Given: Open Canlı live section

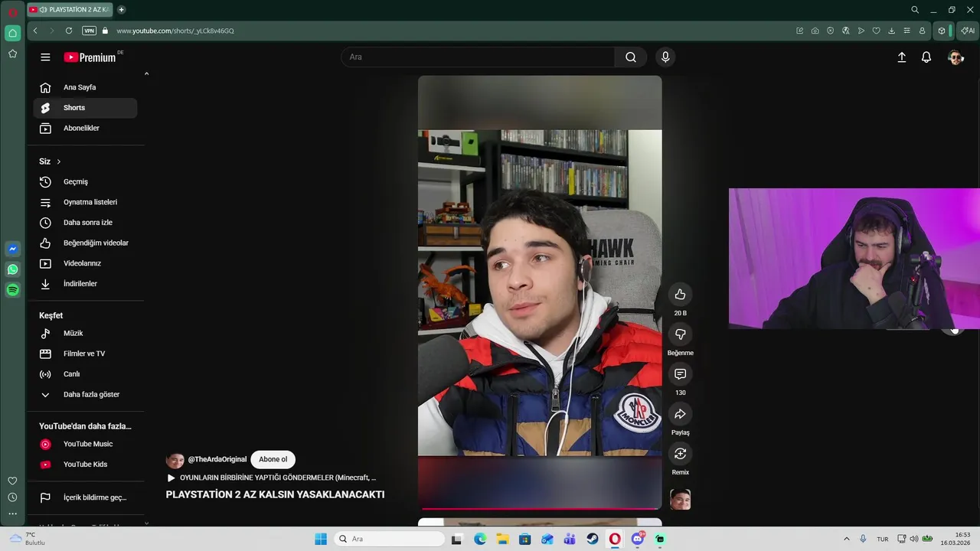Looking at the screenshot, I should (x=85, y=374).
